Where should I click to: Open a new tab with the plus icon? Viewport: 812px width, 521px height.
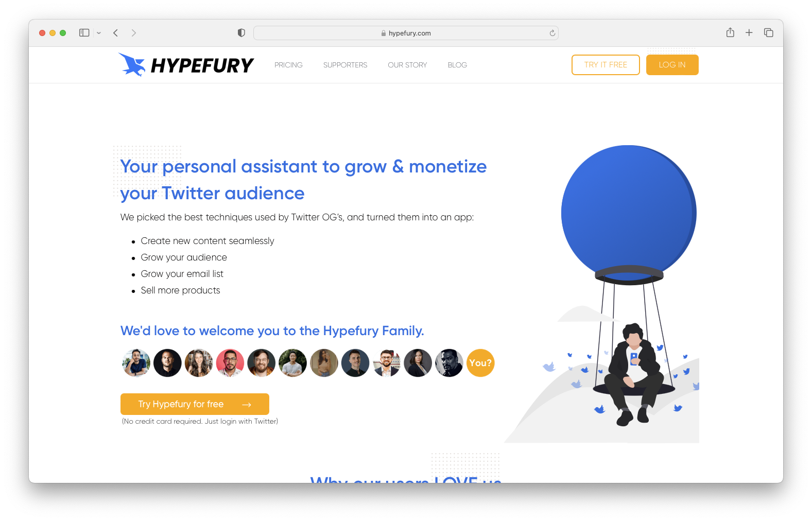(x=749, y=32)
